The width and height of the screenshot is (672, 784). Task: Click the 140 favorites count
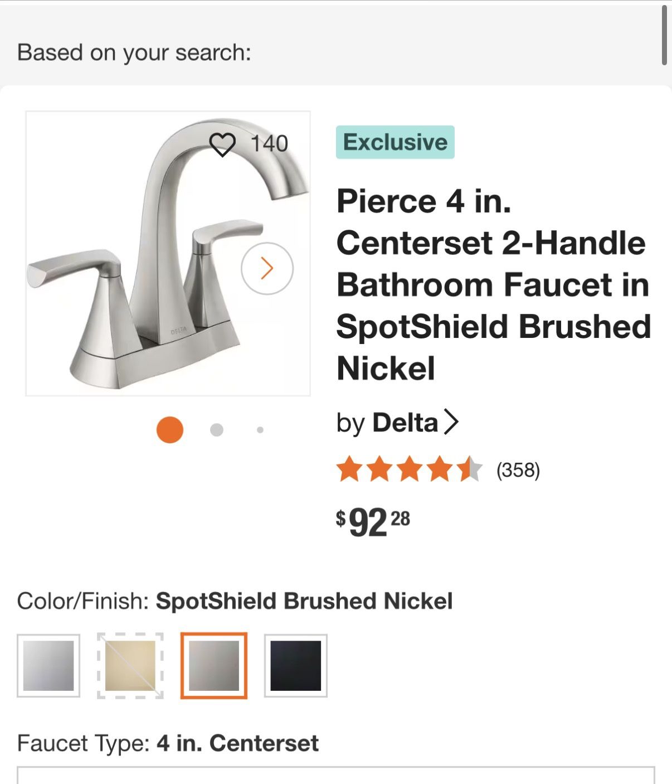(x=269, y=144)
